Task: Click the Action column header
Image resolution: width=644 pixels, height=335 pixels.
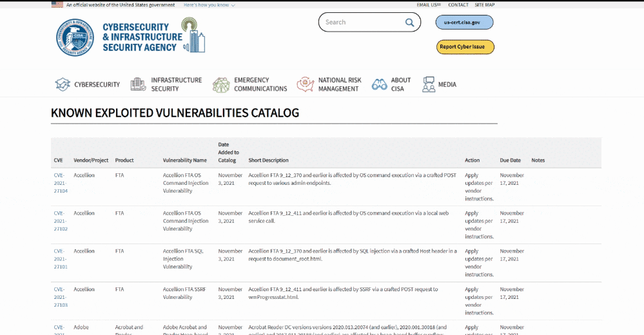Action: tap(472, 160)
